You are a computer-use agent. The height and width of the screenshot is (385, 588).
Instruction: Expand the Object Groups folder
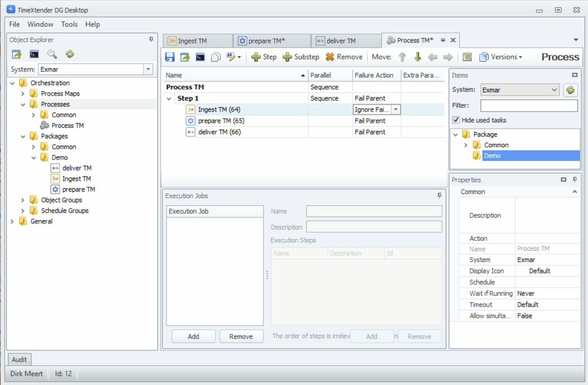tap(22, 200)
